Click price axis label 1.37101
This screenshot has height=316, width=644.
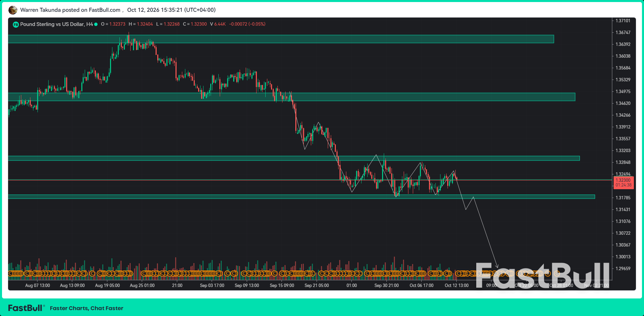click(x=623, y=21)
